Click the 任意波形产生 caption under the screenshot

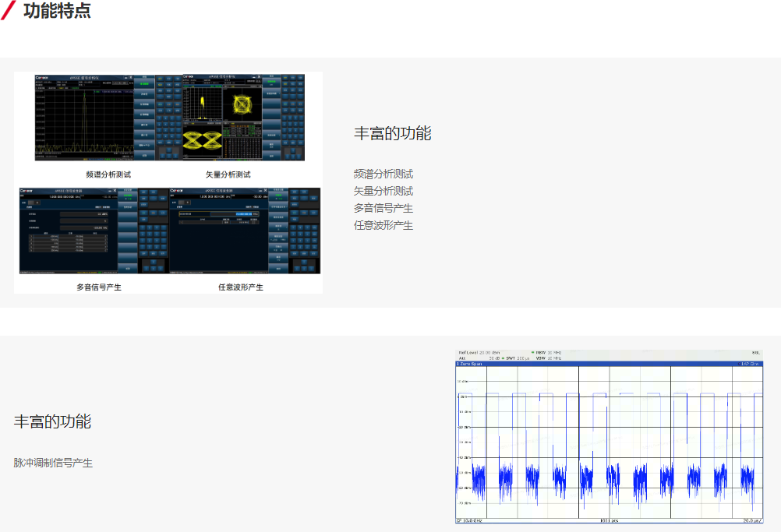(241, 287)
